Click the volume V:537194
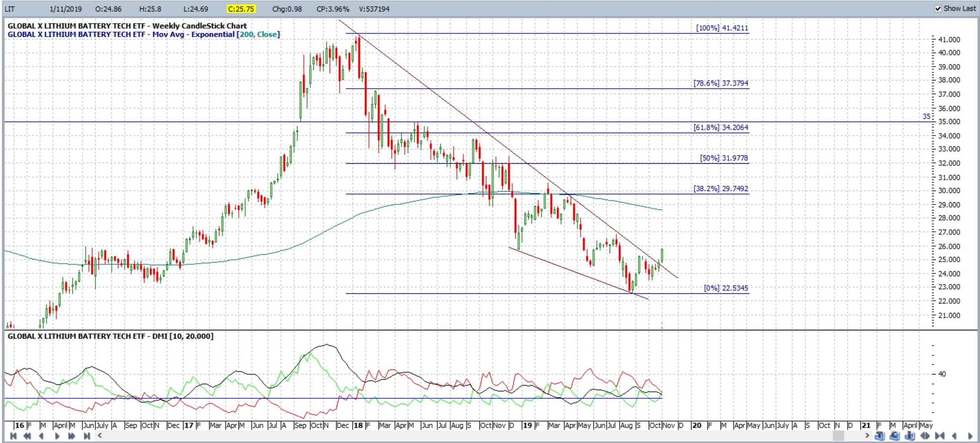980x443 pixels. pyautogui.click(x=374, y=9)
